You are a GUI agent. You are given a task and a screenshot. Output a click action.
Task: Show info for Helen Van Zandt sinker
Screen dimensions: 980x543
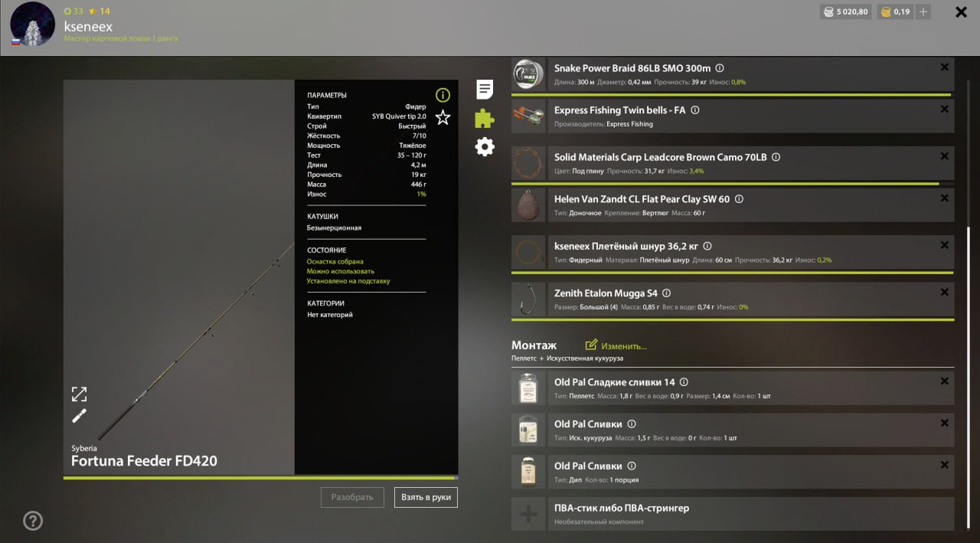(x=739, y=199)
